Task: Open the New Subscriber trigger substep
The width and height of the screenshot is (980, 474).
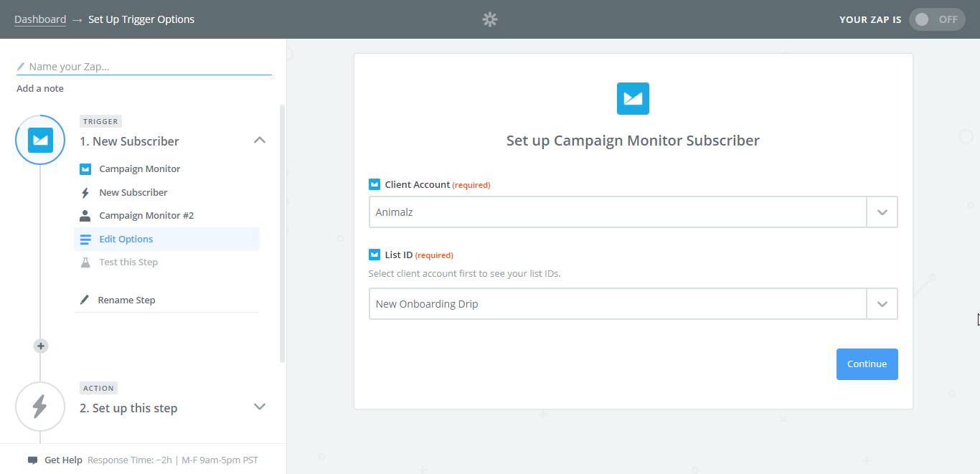Action: (133, 192)
